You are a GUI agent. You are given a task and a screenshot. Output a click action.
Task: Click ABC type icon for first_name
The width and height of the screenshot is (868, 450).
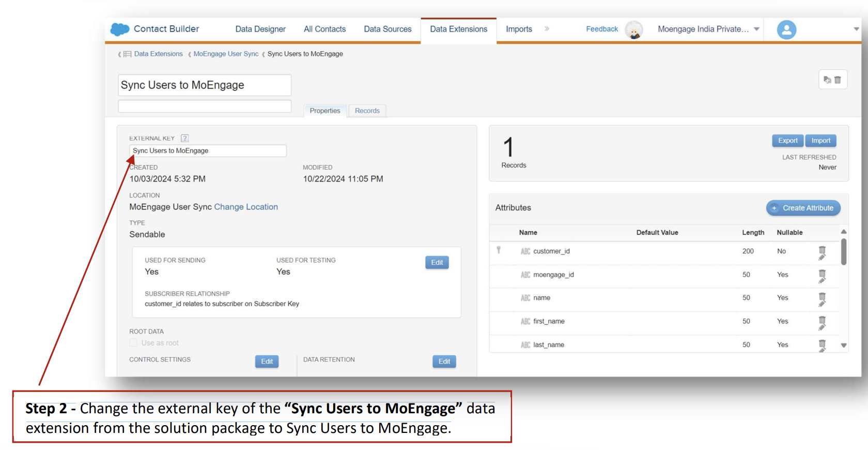525,321
